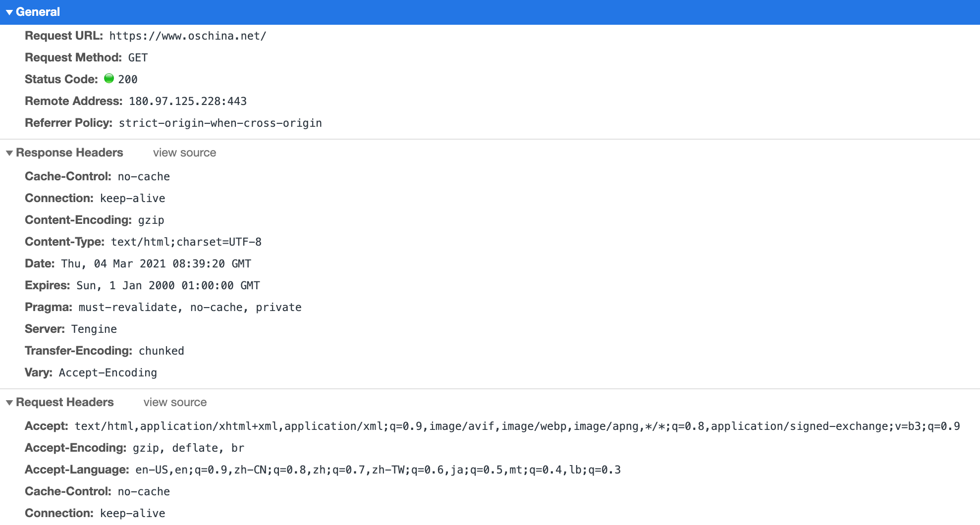This screenshot has height=525, width=980.
Task: Click the General section header title
Action: pyautogui.click(x=38, y=12)
